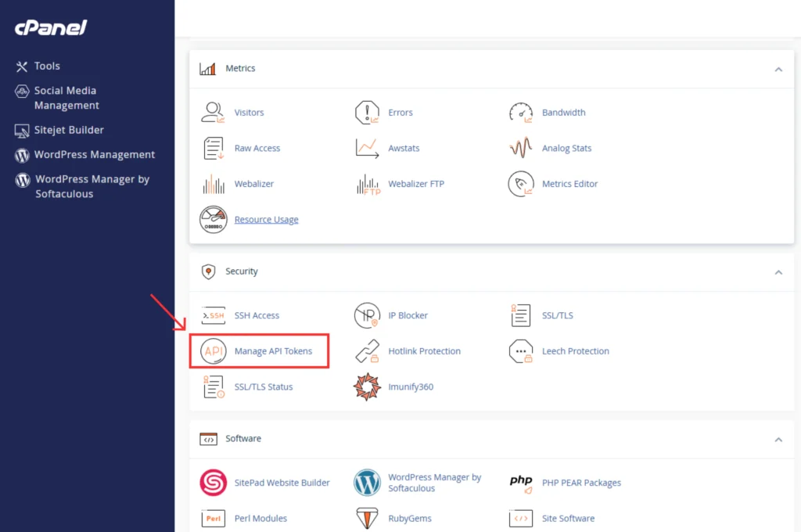The height and width of the screenshot is (532, 801).
Task: Collapse the Metrics section chevron
Action: point(778,69)
